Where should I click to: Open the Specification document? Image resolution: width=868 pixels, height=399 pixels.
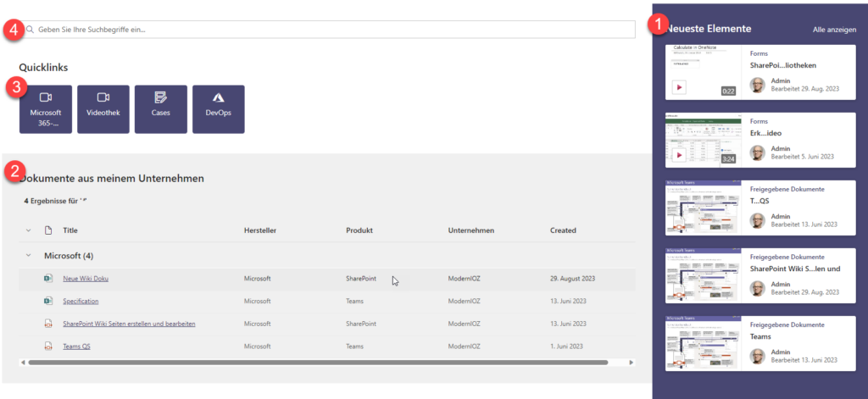coord(81,301)
